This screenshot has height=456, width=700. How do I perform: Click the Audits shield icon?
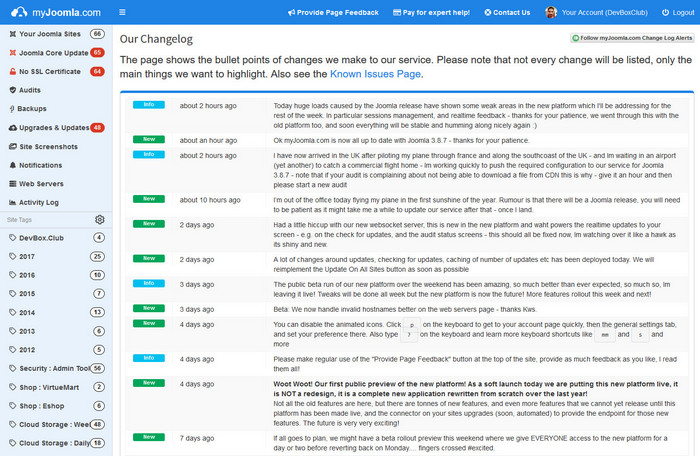point(12,90)
